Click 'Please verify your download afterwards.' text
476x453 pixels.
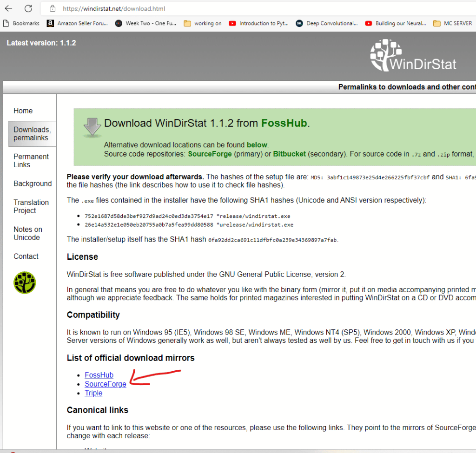click(135, 177)
